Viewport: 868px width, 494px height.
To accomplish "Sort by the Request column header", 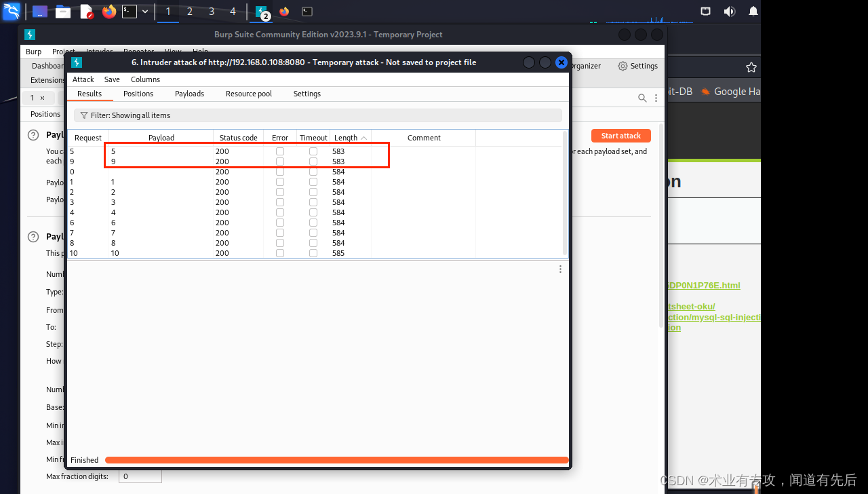I will pyautogui.click(x=88, y=138).
